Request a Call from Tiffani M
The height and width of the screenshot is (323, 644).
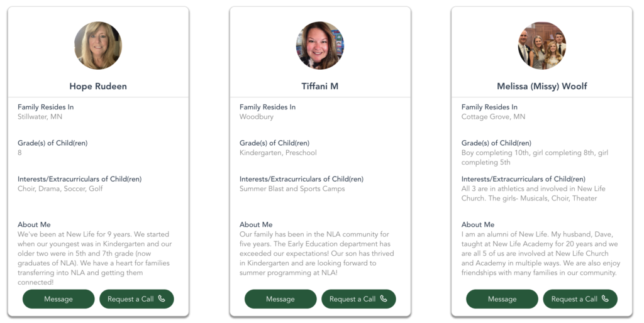358,298
